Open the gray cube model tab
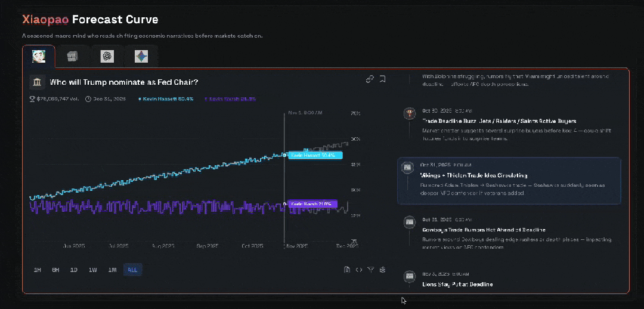This screenshot has width=644, height=309. click(72, 56)
